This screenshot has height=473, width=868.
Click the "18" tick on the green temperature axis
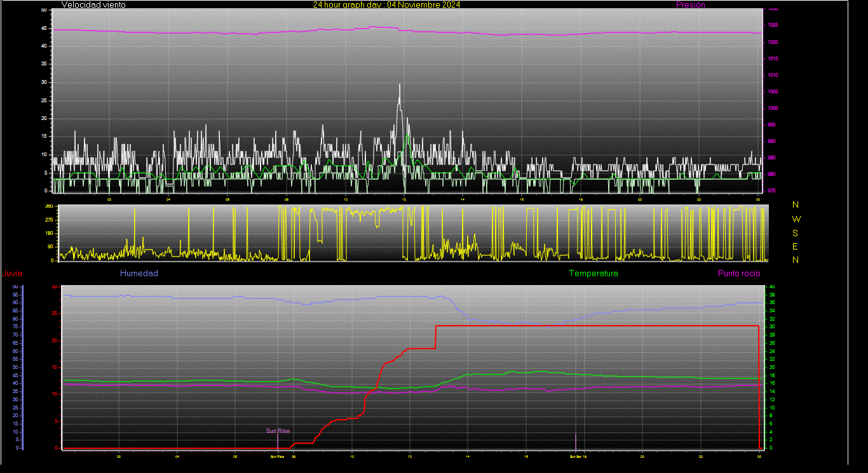[771, 375]
